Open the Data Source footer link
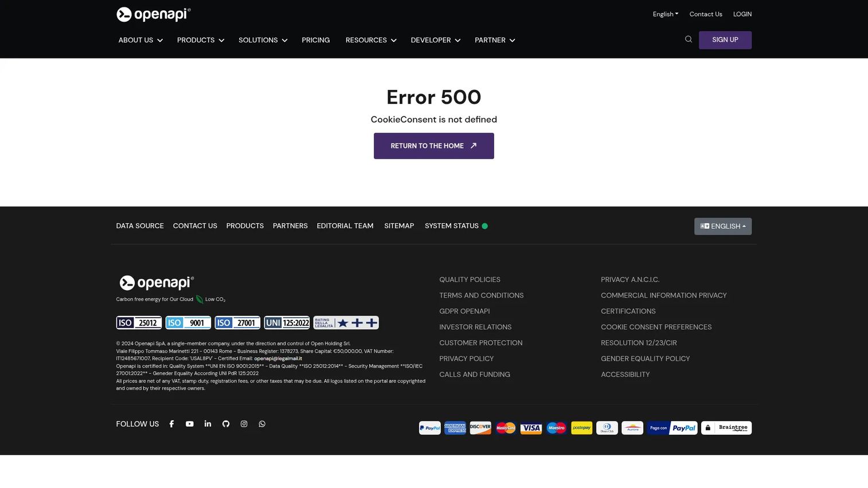The image size is (868, 488). tap(140, 226)
